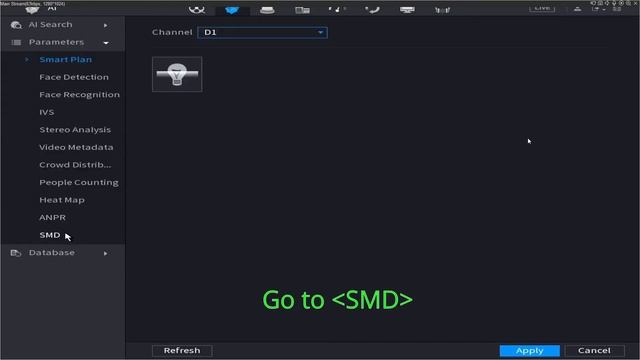
Task: Select Smart Plan in the sidebar
Action: [65, 60]
